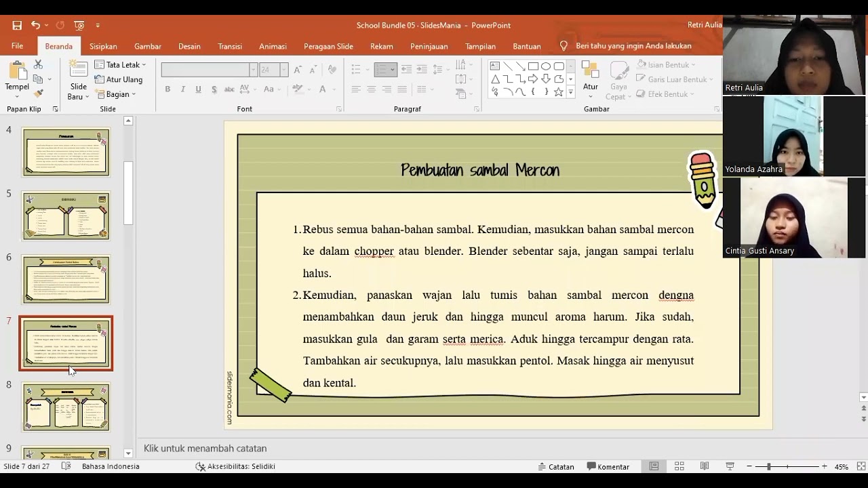Open font color A button
This screenshot has width=868, height=488.
(x=323, y=89)
